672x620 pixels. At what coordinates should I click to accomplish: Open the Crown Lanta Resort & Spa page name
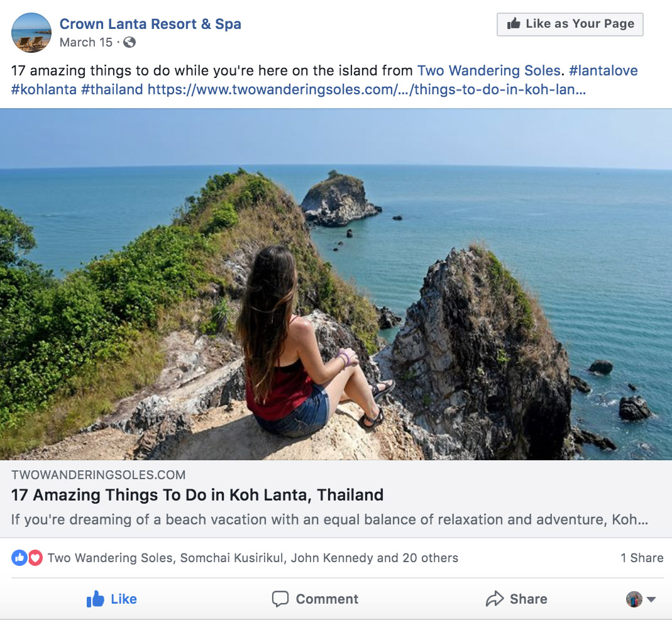(x=150, y=24)
